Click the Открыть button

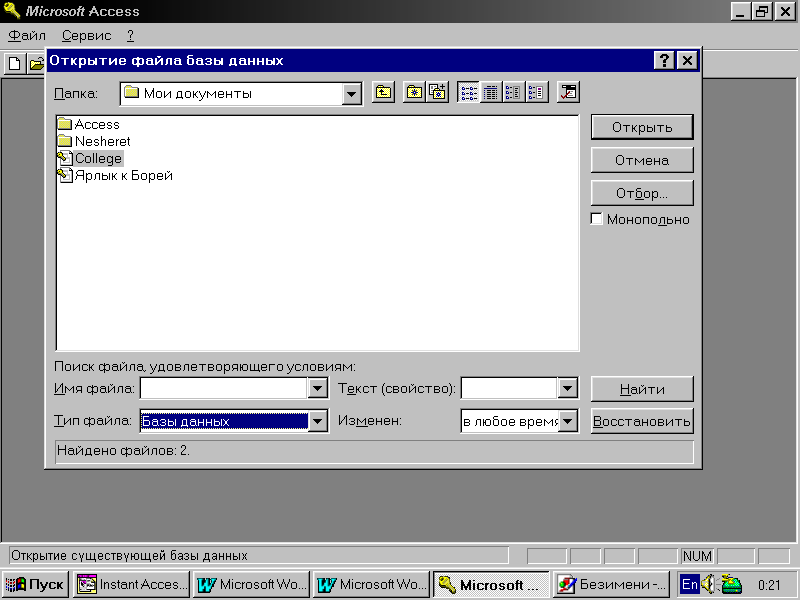[x=642, y=127]
